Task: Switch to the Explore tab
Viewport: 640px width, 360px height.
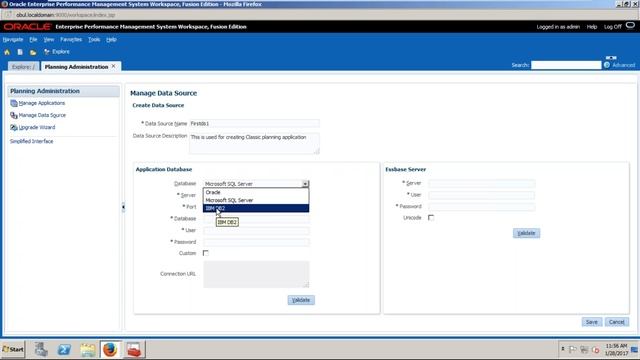Action: (x=23, y=67)
